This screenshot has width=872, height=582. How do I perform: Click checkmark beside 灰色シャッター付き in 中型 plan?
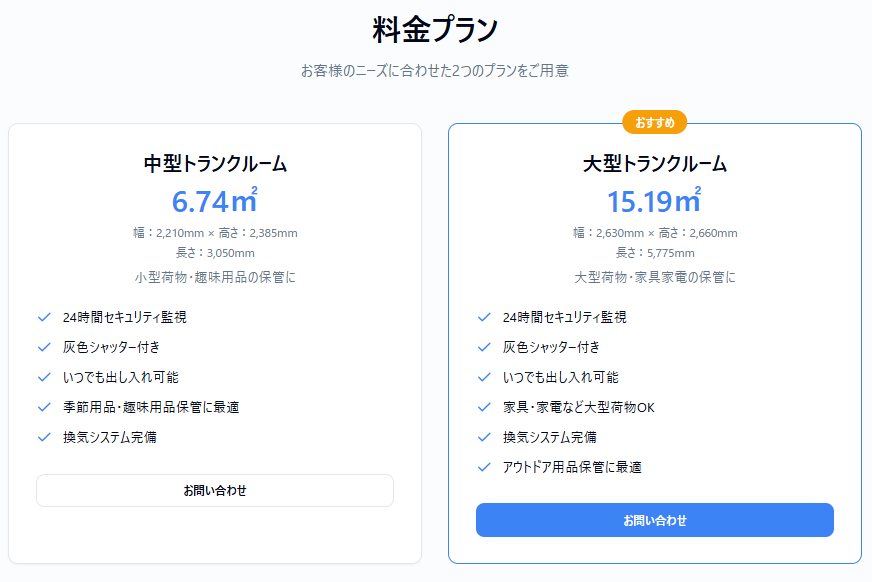tap(44, 347)
